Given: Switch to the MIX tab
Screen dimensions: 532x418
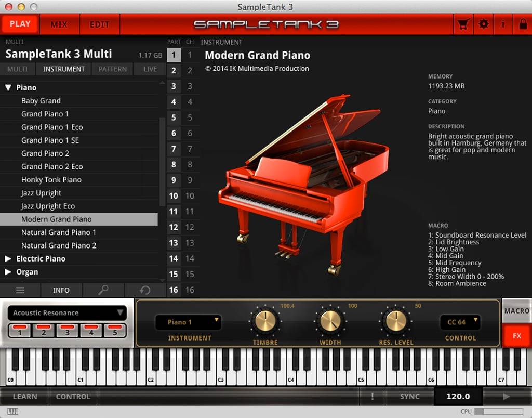Looking at the screenshot, I should pyautogui.click(x=60, y=24).
